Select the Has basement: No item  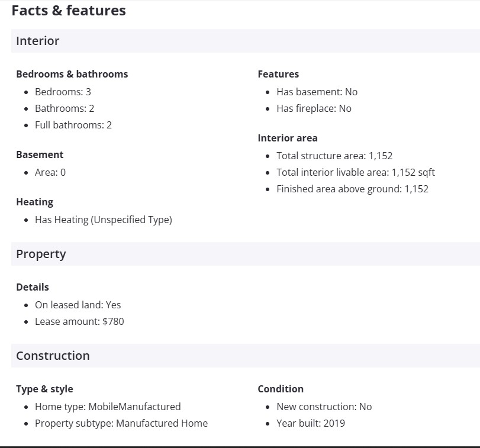click(317, 92)
